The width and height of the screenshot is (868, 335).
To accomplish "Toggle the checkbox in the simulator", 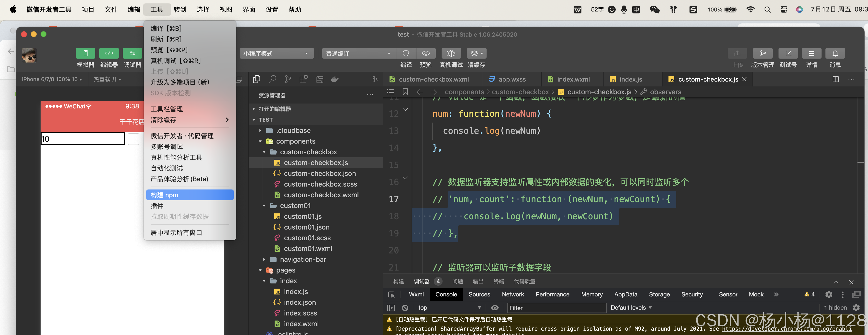I will [134, 139].
